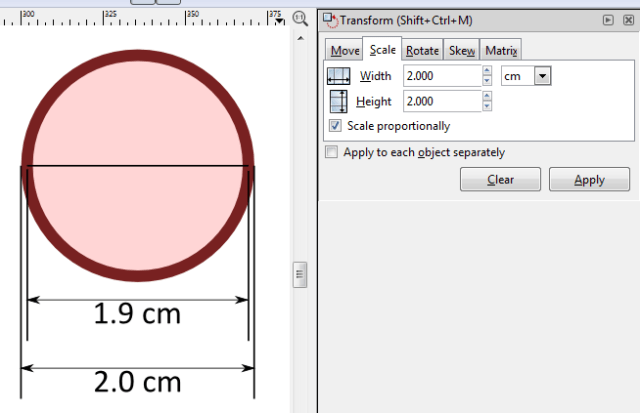The image size is (640, 413).
Task: Decrease Height value with down arrow
Action: point(487,106)
